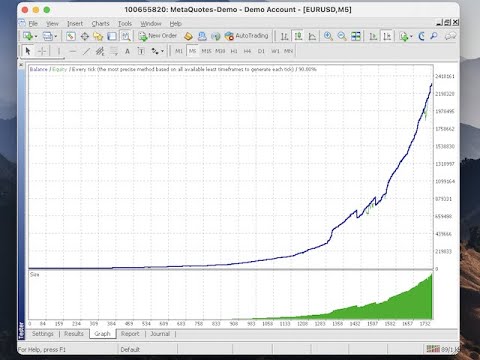Click the magnifier search icon
Screen dimensions: 480x360
(x=434, y=36)
